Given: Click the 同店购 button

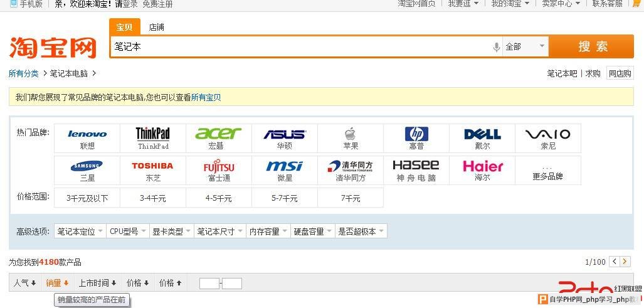Looking at the screenshot, I should point(620,73).
